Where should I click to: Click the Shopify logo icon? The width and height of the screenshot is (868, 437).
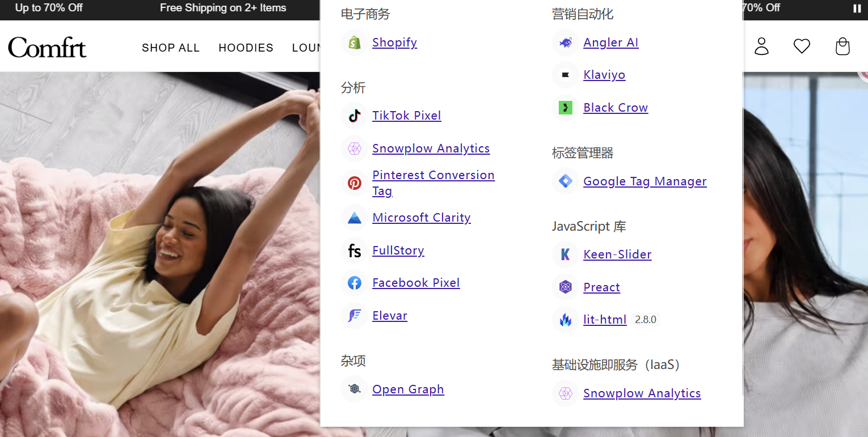355,43
